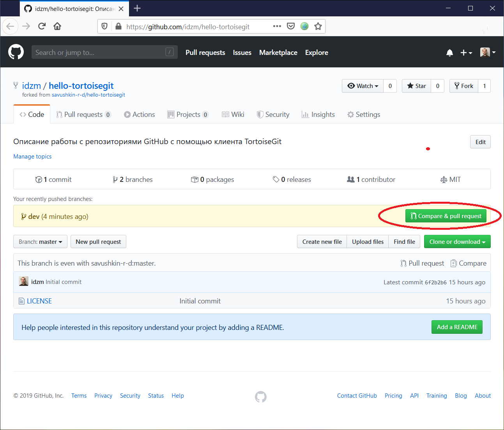Switch to repository Pull requests tab

point(83,115)
